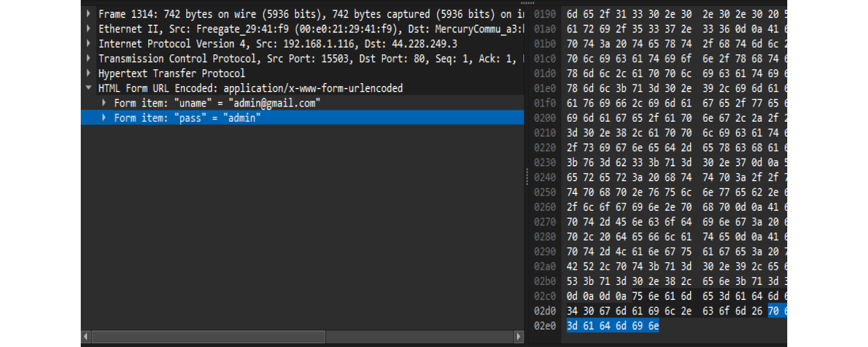
Task: Click the vertical splitter handle between panes
Action: (527, 176)
